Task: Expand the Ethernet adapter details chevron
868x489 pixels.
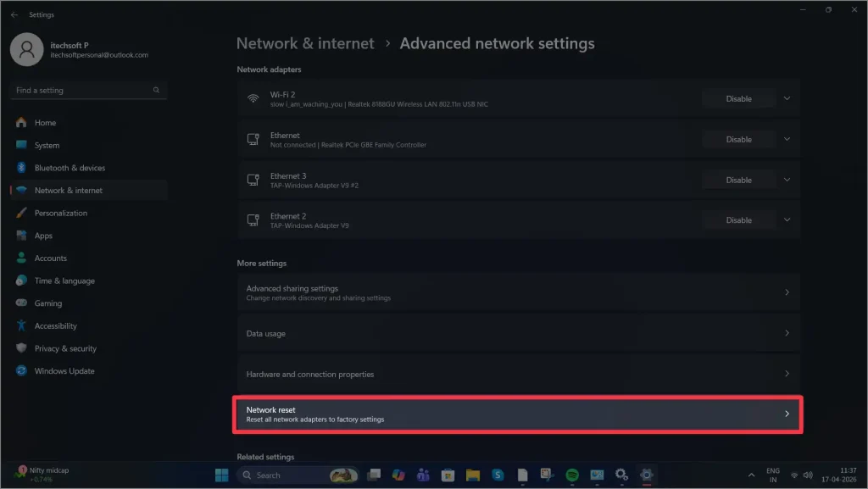Action: coord(787,139)
